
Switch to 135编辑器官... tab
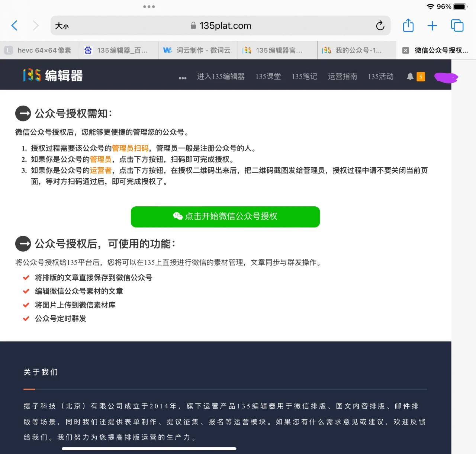coord(277,50)
